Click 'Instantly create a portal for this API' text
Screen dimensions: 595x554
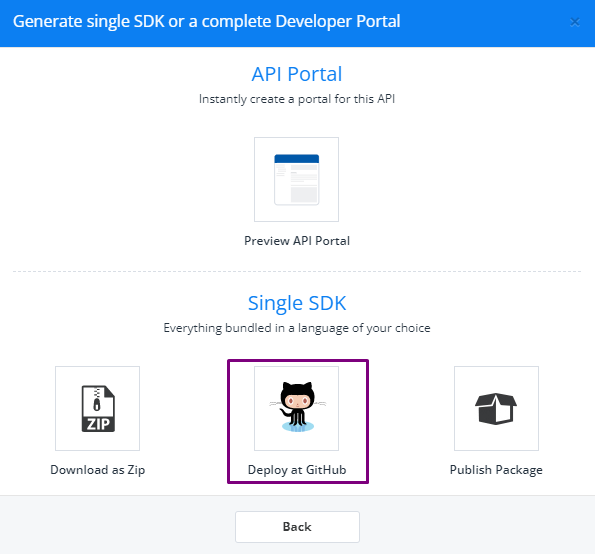click(x=297, y=99)
